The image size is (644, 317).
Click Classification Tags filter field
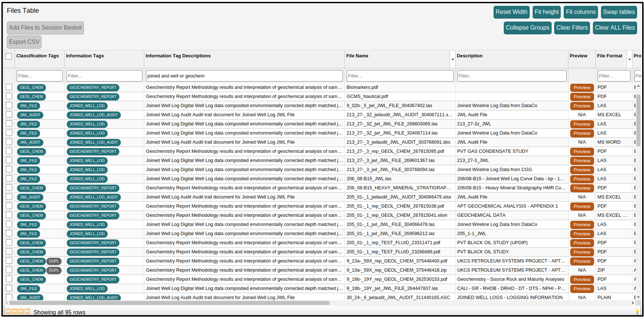click(x=40, y=76)
